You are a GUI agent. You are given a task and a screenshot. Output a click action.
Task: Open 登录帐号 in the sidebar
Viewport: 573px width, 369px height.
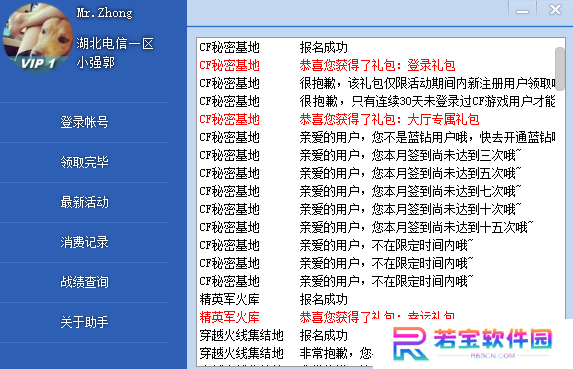[x=84, y=122]
